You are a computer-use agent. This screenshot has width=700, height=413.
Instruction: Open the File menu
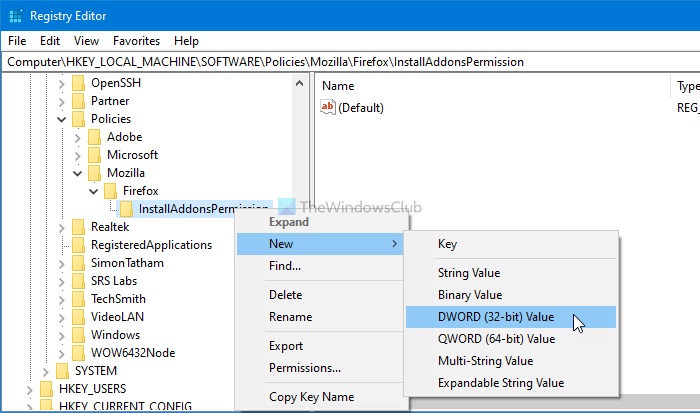pyautogui.click(x=17, y=41)
